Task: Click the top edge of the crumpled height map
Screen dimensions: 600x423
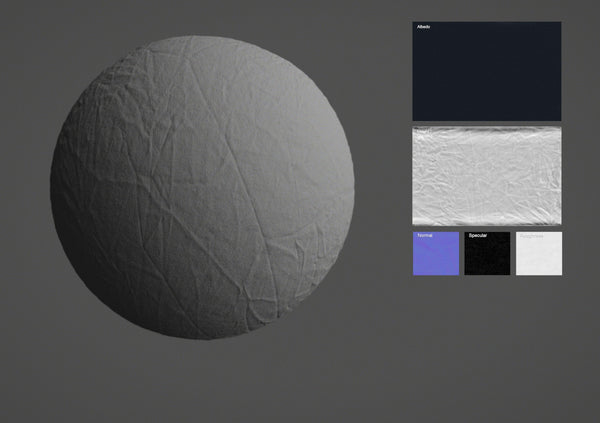Action: pos(487,129)
